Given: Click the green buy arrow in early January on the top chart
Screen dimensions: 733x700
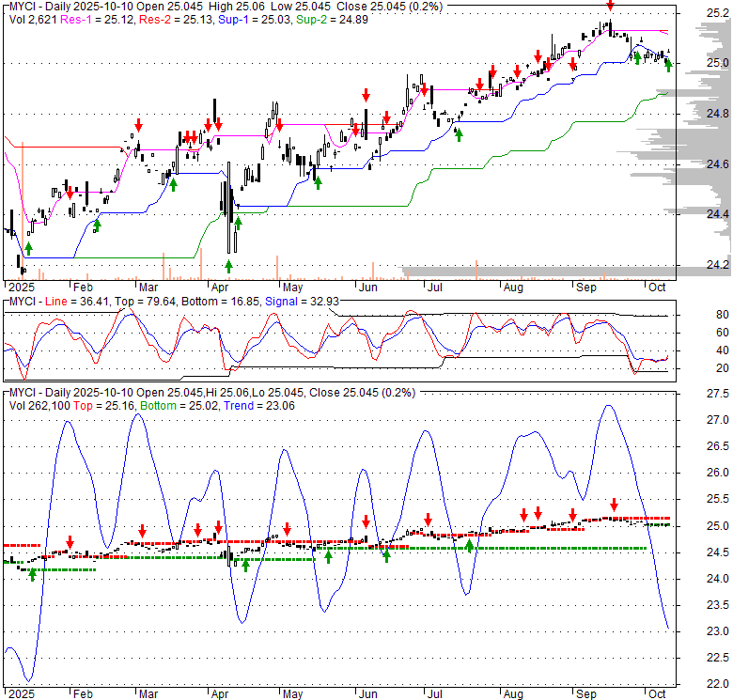Looking at the screenshot, I should (28, 247).
